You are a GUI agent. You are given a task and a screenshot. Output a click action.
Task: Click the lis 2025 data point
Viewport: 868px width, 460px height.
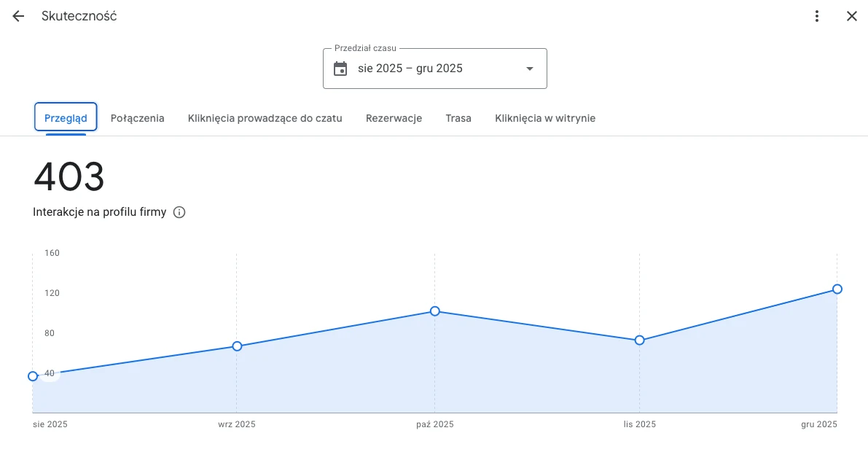[x=639, y=340]
